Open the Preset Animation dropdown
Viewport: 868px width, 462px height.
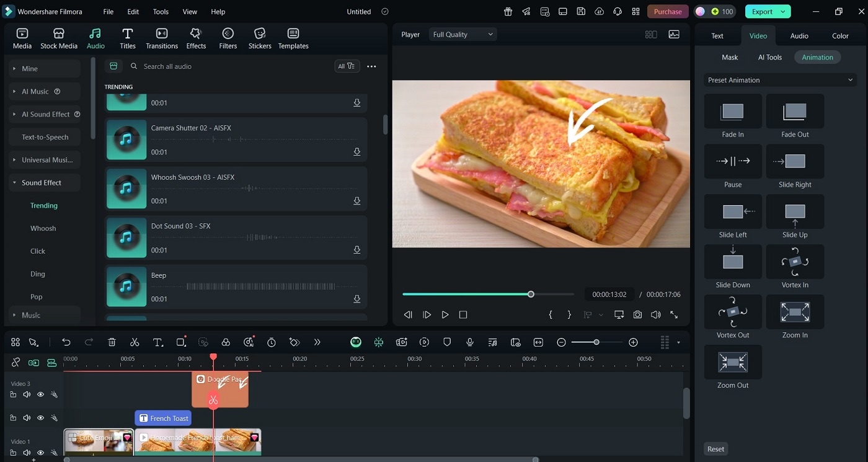point(781,80)
